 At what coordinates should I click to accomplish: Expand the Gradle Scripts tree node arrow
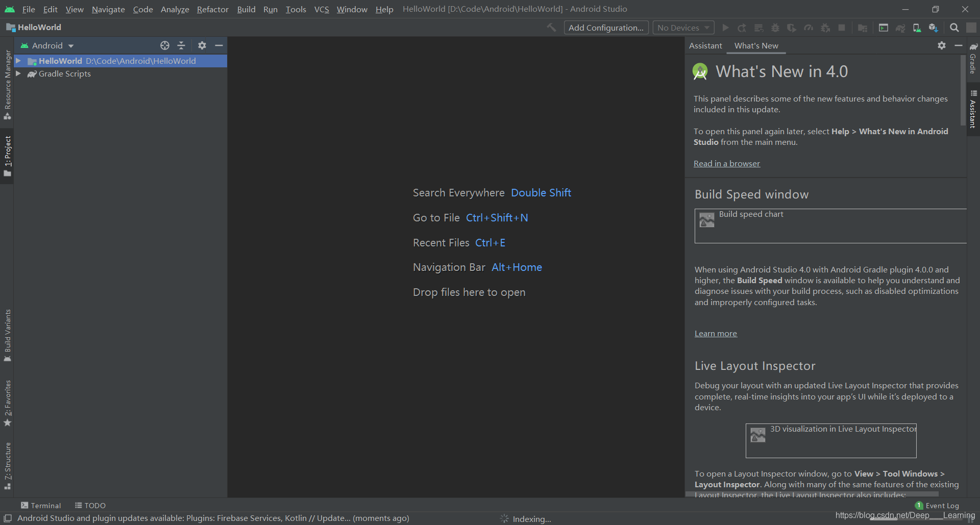[x=18, y=73]
